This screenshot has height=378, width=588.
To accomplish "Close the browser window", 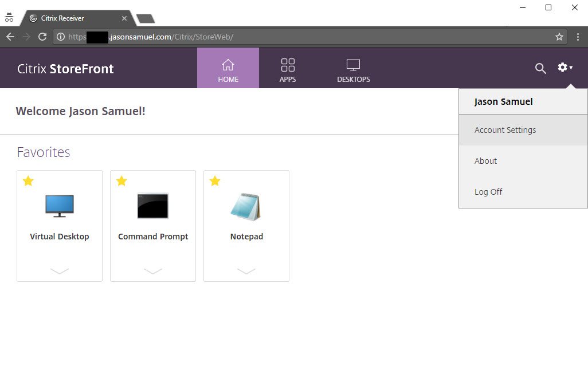I will (x=574, y=7).
